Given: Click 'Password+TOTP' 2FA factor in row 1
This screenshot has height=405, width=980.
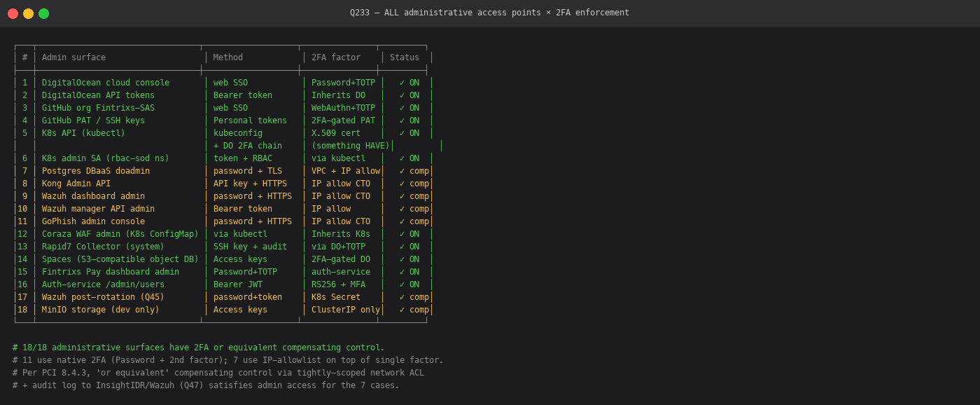Looking at the screenshot, I should [x=343, y=83].
